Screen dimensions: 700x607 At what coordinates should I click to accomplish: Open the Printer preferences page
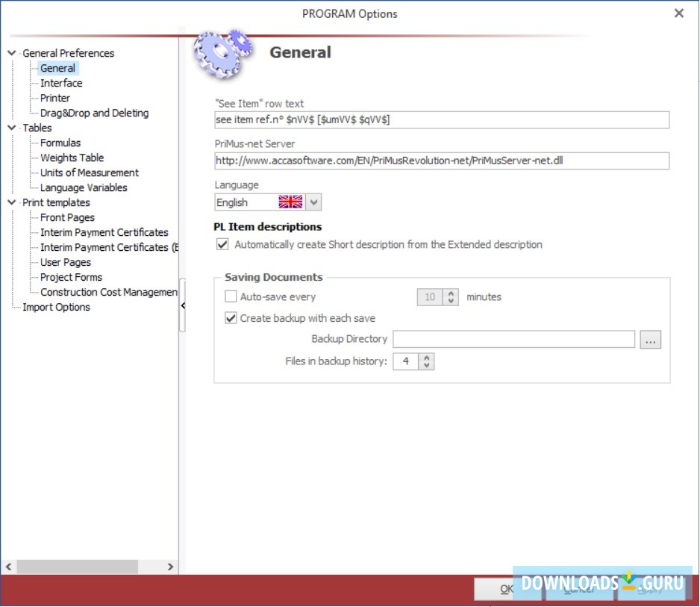55,98
